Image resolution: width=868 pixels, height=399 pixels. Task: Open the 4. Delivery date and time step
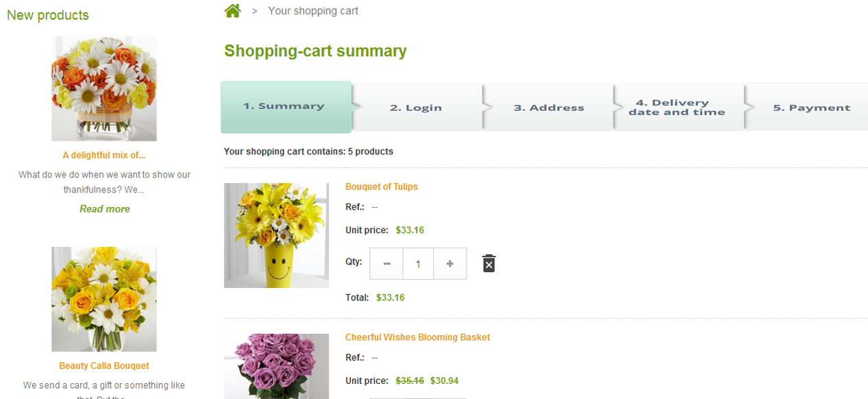tap(677, 108)
